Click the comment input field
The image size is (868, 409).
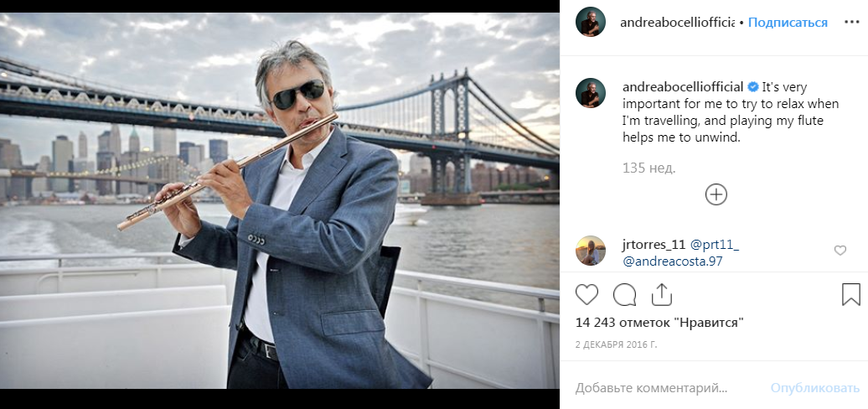[662, 389]
